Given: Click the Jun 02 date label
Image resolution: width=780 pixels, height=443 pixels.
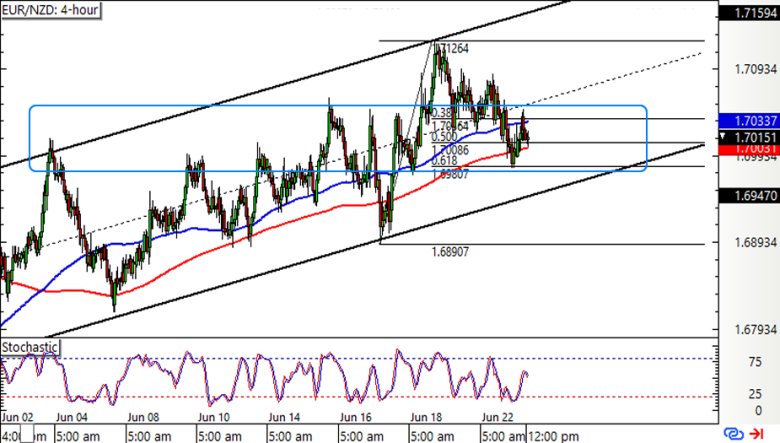Looking at the screenshot, I should [x=17, y=417].
